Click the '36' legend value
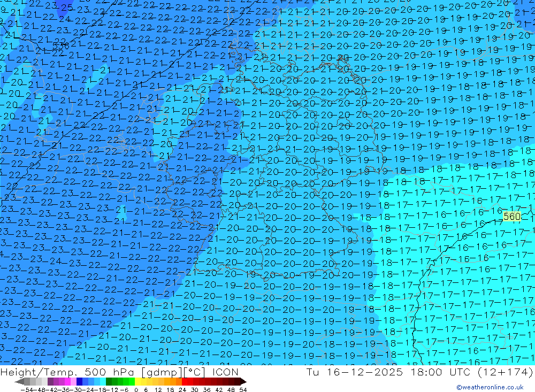Image resolution: width=535 pixels, height=392 pixels. (207, 390)
